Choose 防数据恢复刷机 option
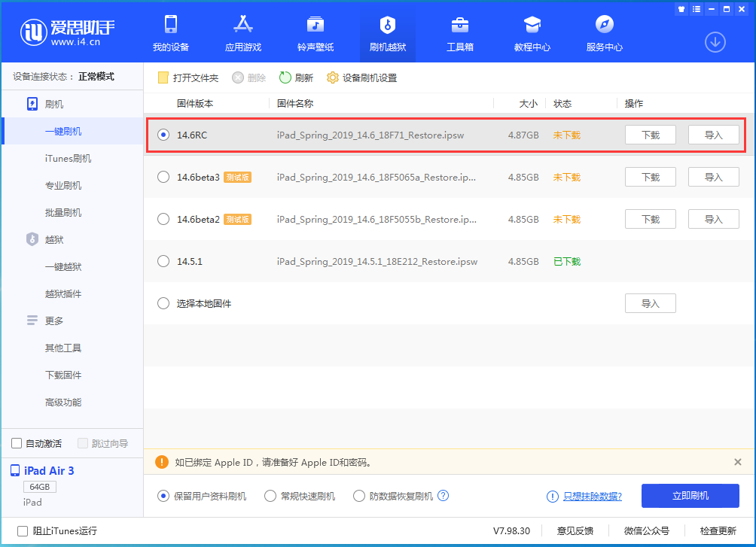This screenshot has height=547, width=756. (x=358, y=496)
